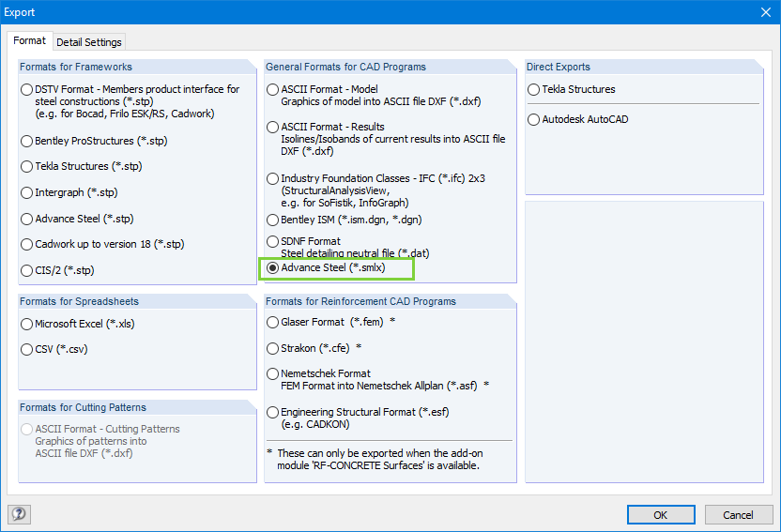
Task: Select Autodesk AutoCAD direct export
Action: 534,120
